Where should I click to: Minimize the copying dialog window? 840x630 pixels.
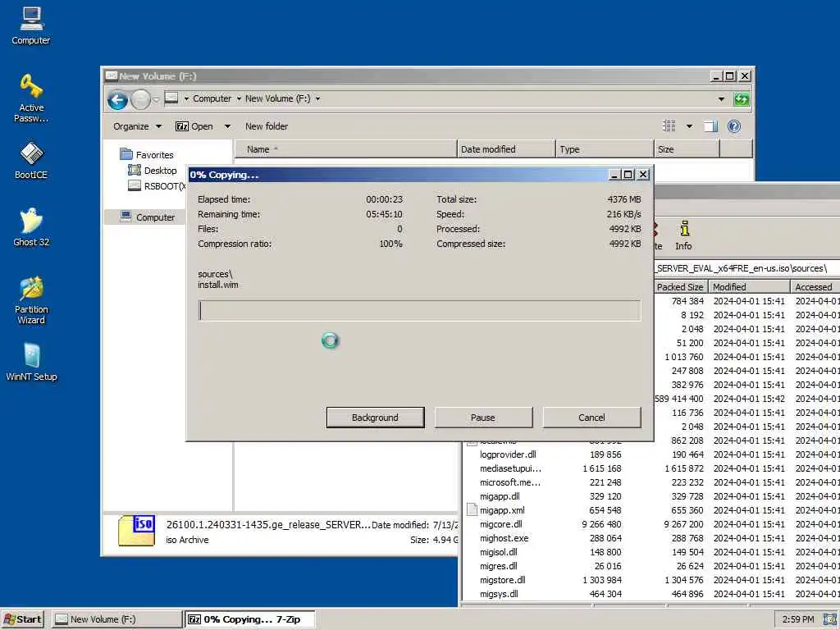[x=615, y=175]
